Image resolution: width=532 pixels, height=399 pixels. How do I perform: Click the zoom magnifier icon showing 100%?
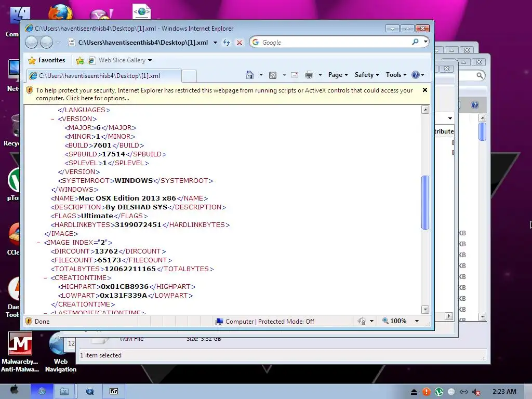point(385,321)
